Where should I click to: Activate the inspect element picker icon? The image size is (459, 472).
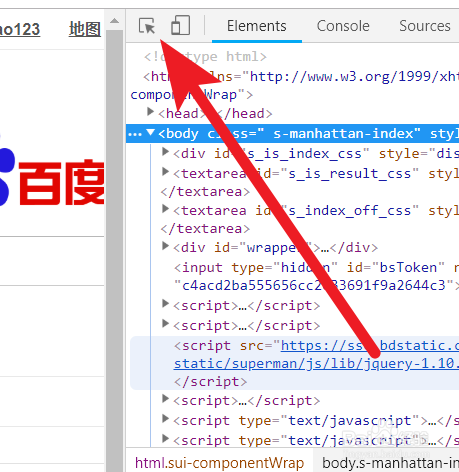(147, 26)
